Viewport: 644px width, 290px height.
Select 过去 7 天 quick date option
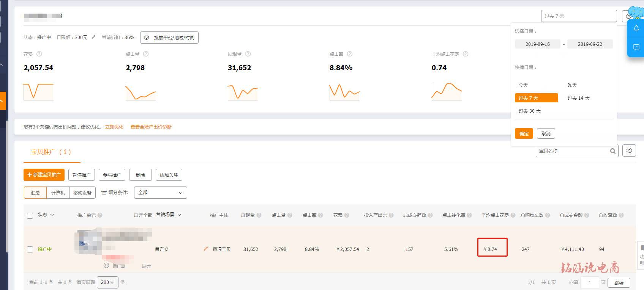537,98
